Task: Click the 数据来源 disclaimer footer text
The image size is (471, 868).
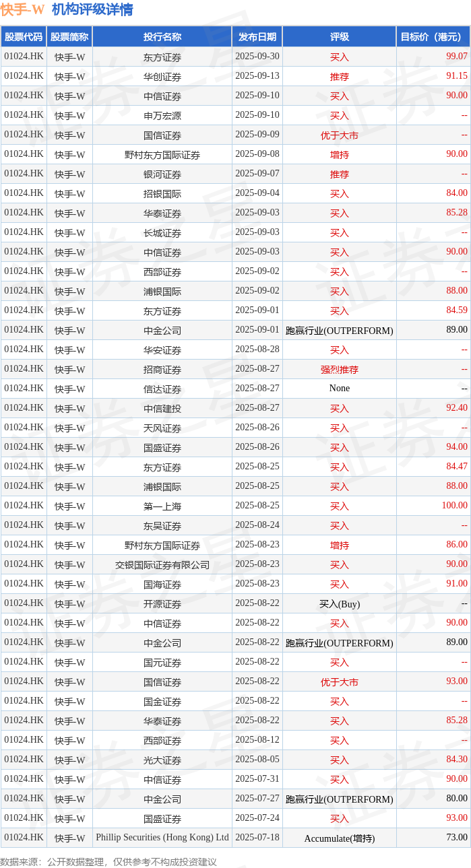Action: click(x=108, y=861)
